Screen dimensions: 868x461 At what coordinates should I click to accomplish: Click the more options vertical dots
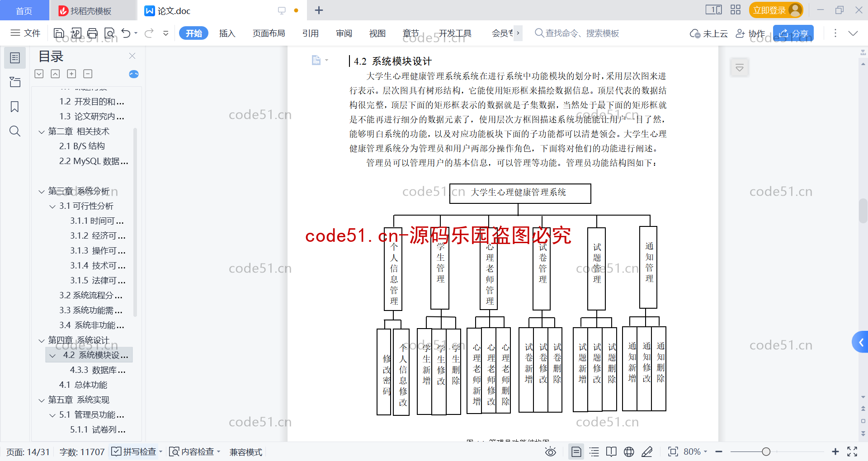[835, 33]
